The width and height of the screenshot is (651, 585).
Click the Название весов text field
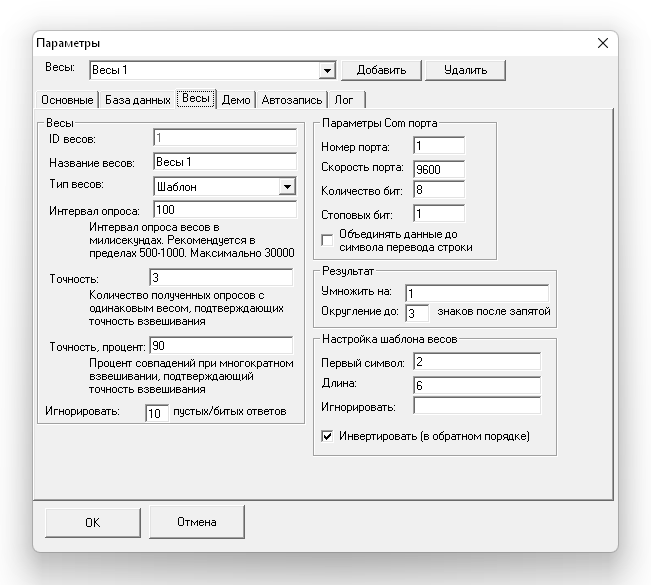tap(225, 161)
